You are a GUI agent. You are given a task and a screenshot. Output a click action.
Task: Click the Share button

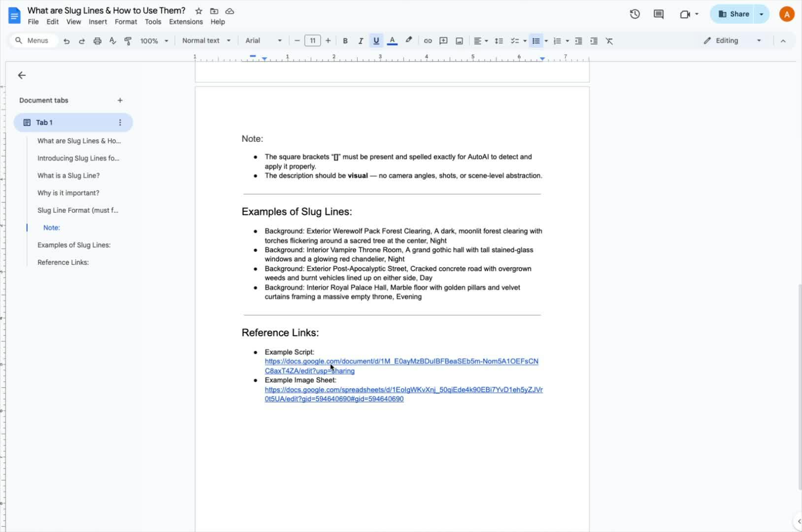click(x=734, y=14)
